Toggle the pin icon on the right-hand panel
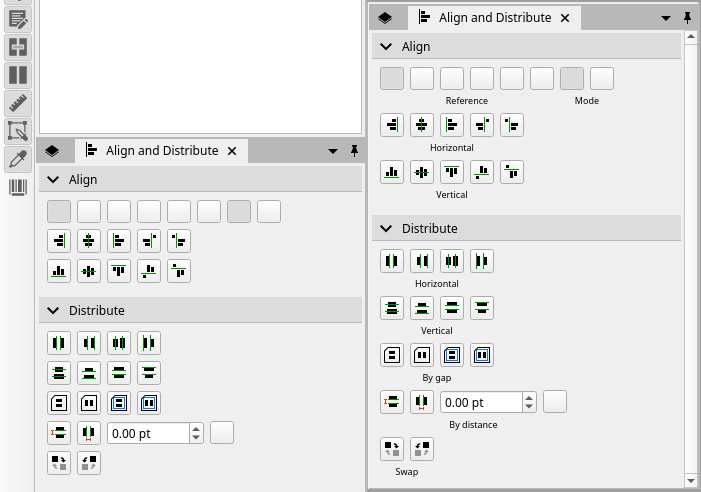 coord(687,18)
